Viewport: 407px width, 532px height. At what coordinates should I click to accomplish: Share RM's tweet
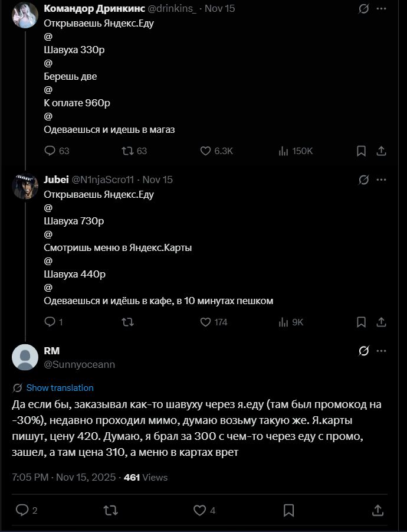[378, 510]
